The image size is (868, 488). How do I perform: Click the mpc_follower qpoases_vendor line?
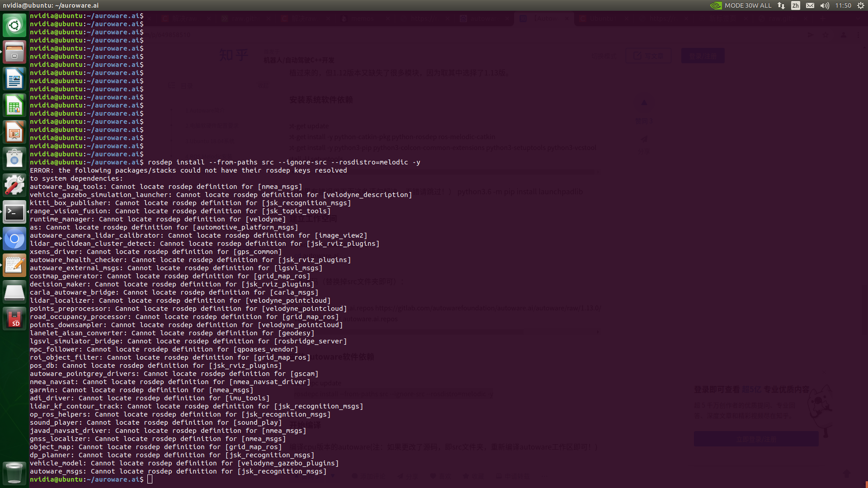pyautogui.click(x=164, y=349)
